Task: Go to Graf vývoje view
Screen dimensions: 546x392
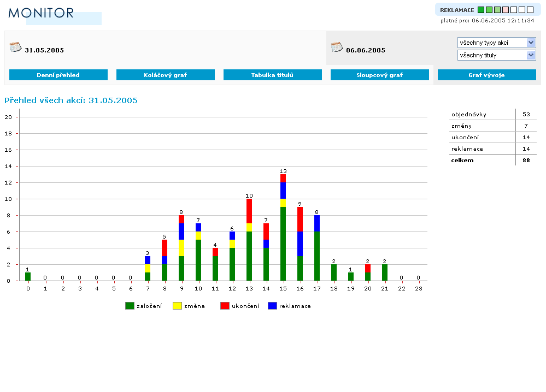Action: tap(487, 75)
